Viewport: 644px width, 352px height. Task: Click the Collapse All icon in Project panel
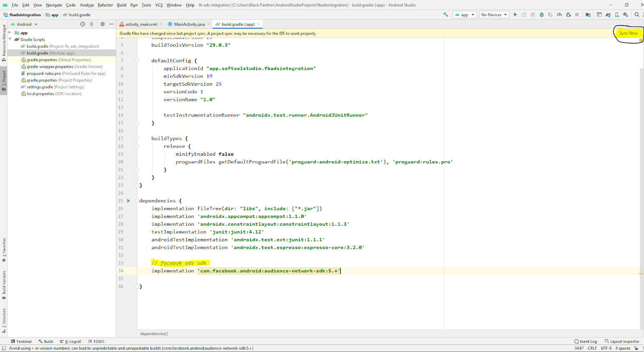[x=91, y=24]
